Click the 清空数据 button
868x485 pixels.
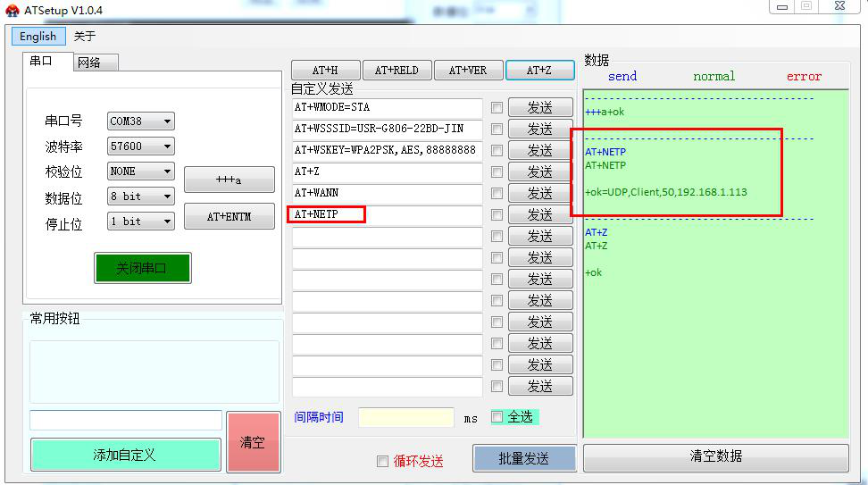pos(716,458)
